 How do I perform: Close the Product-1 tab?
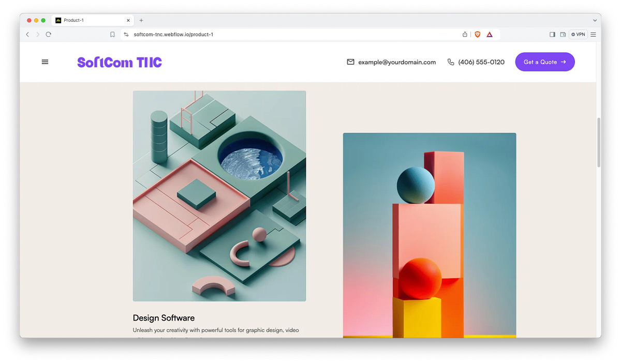coord(128,20)
